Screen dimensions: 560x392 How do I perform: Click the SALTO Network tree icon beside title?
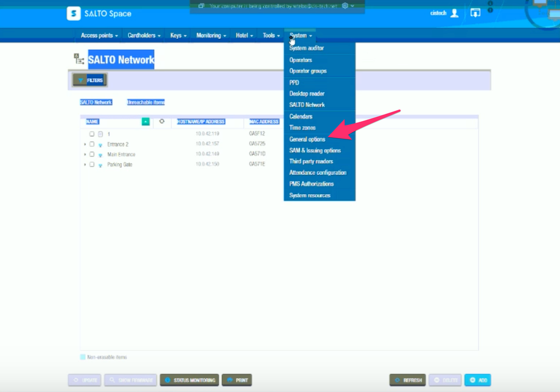pyautogui.click(x=79, y=59)
